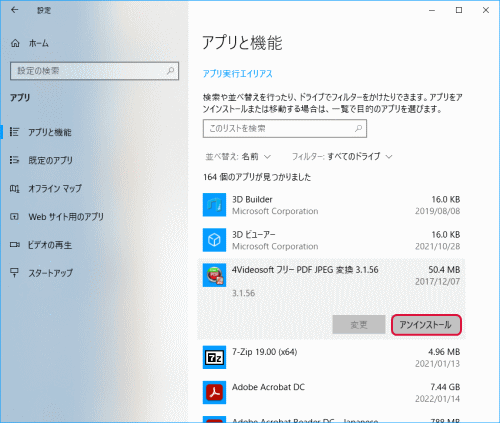Click the 3D Builder app icon
The height and width of the screenshot is (423, 500).
(x=214, y=205)
